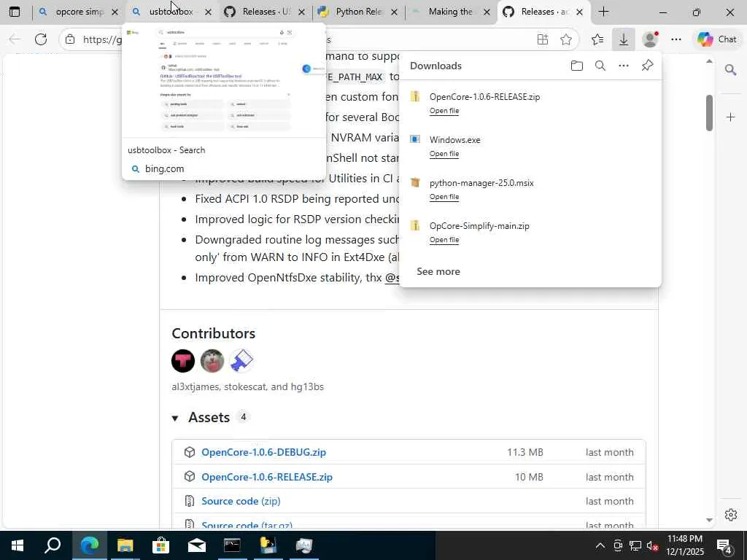Open Downloads more options menu
The width and height of the screenshot is (747, 560).
coord(624,66)
